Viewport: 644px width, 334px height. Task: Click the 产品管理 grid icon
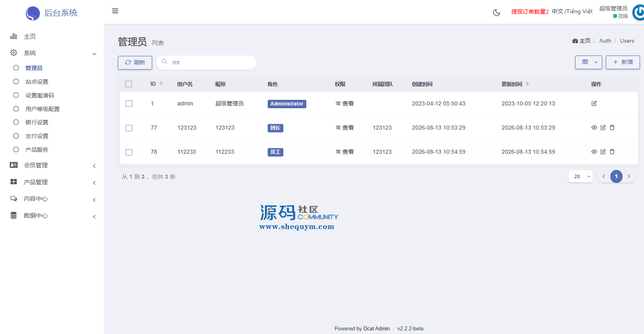[14, 182]
